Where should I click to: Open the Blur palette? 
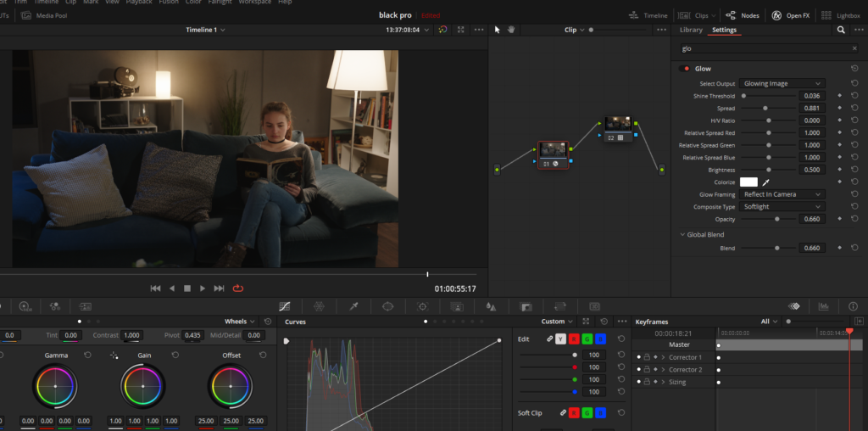(491, 305)
